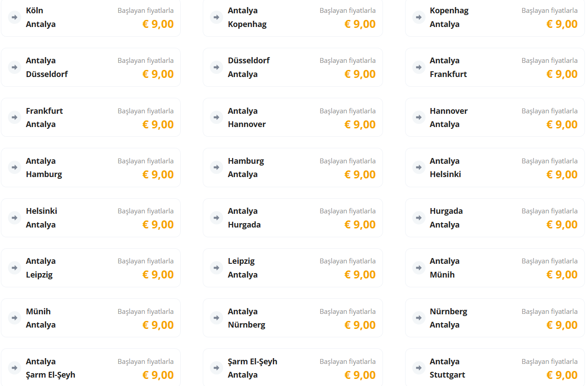Choose the Antalya to Frankfurt route
The height and width of the screenshot is (386, 588).
click(x=495, y=67)
